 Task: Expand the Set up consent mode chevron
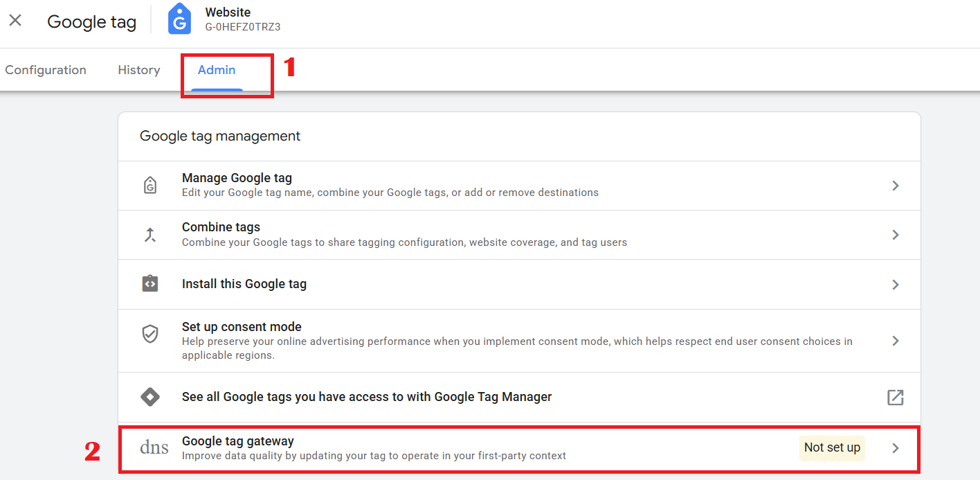click(896, 341)
